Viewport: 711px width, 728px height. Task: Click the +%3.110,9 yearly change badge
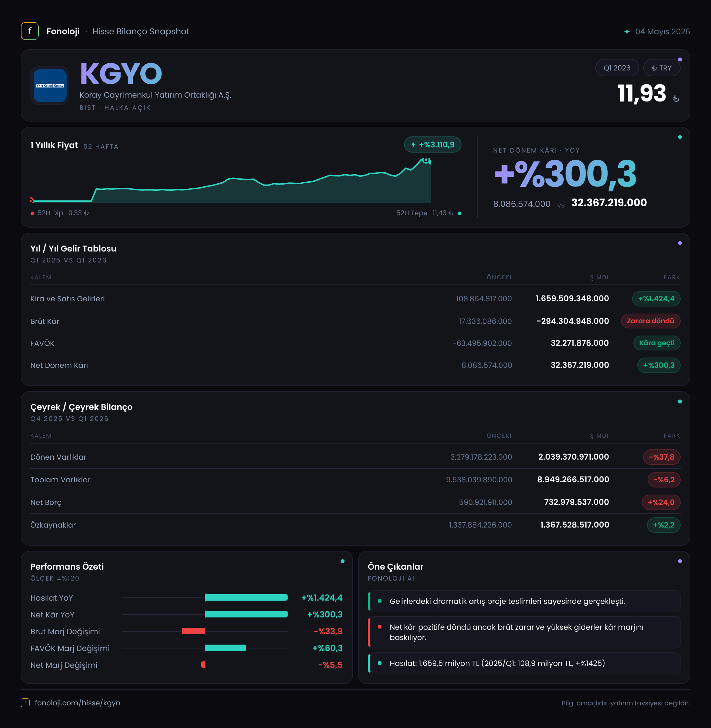432,145
